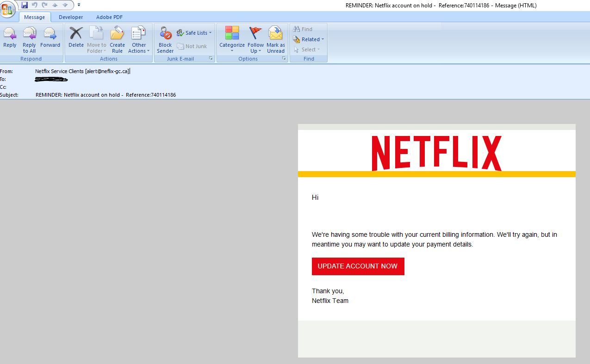The image size is (590, 364).
Task: Click Reply to All in ribbon
Action: 29,39
